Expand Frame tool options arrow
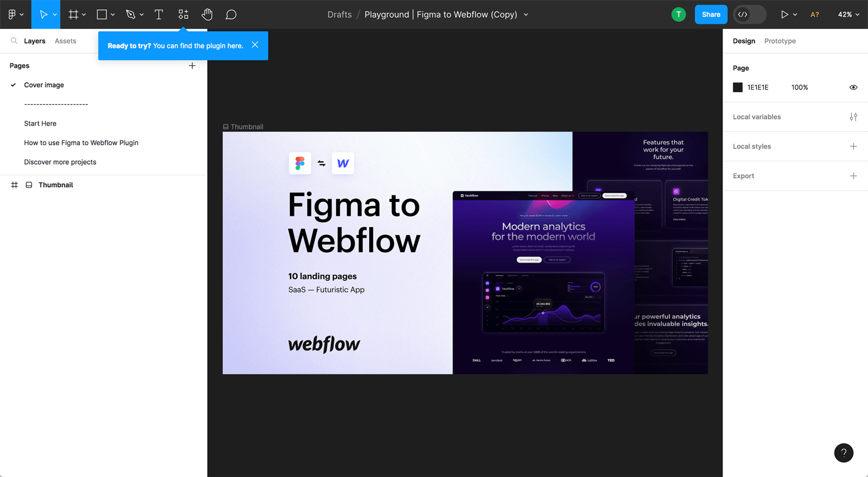Screen dimensions: 868x477 point(84,15)
